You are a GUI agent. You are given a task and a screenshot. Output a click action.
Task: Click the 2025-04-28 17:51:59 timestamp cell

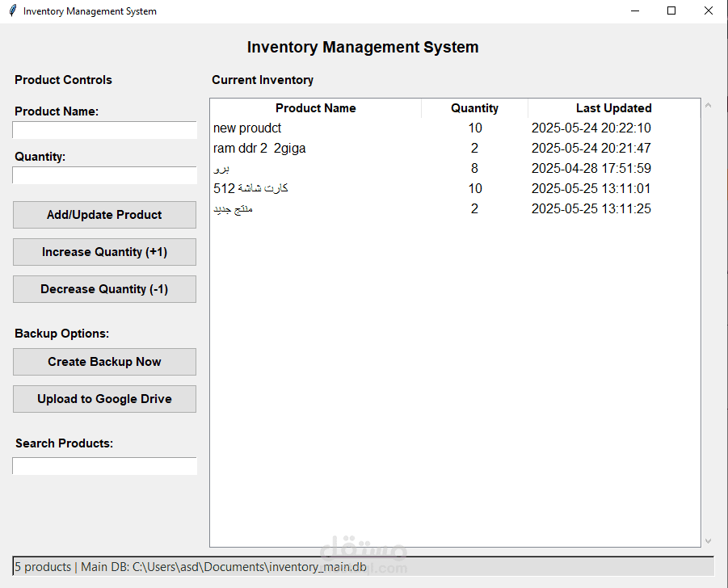pyautogui.click(x=591, y=169)
